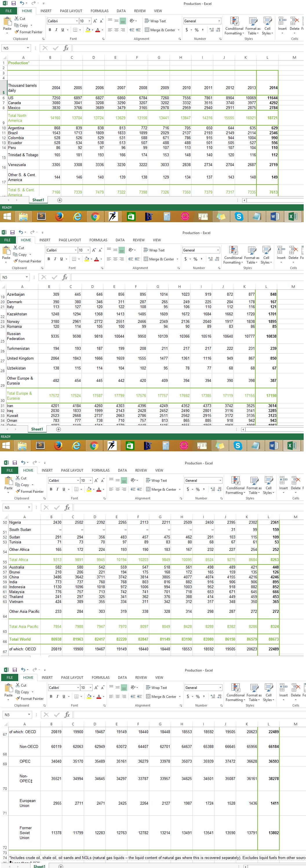Open Skype from taskbar below the US and Canada window
The image size is (306, 868).
(239, 216)
